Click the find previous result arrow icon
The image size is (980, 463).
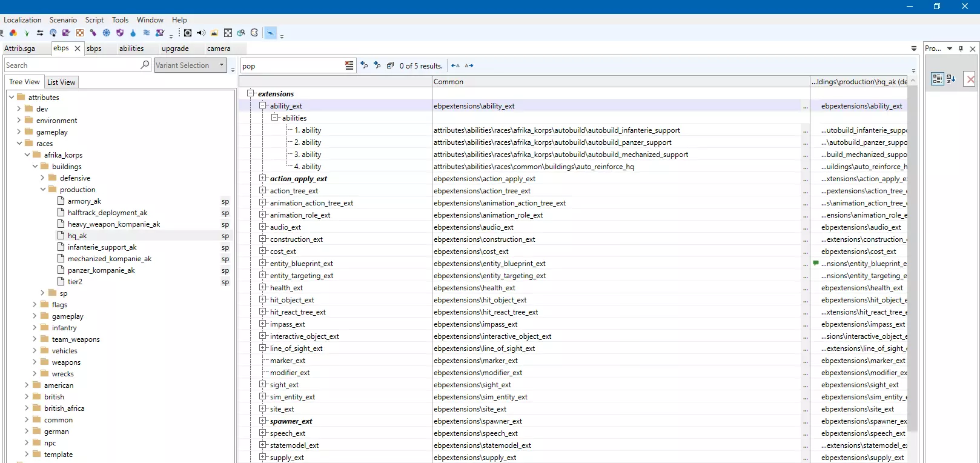(x=364, y=65)
